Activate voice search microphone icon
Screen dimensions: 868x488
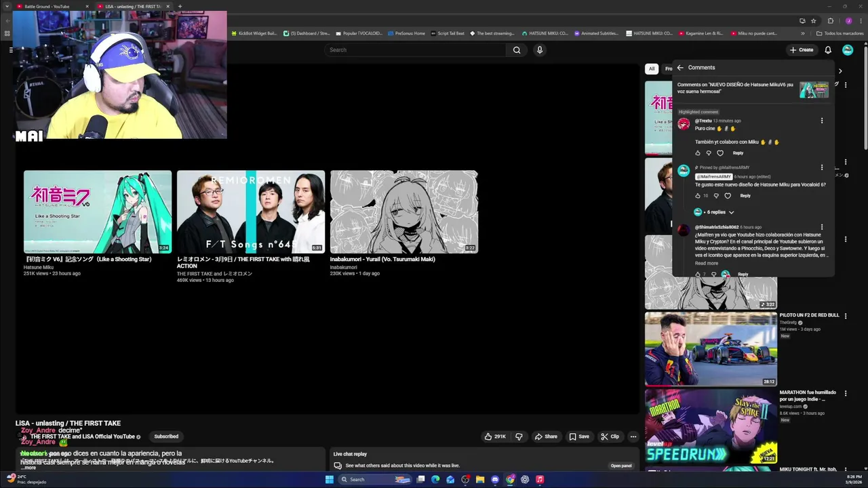(x=540, y=49)
